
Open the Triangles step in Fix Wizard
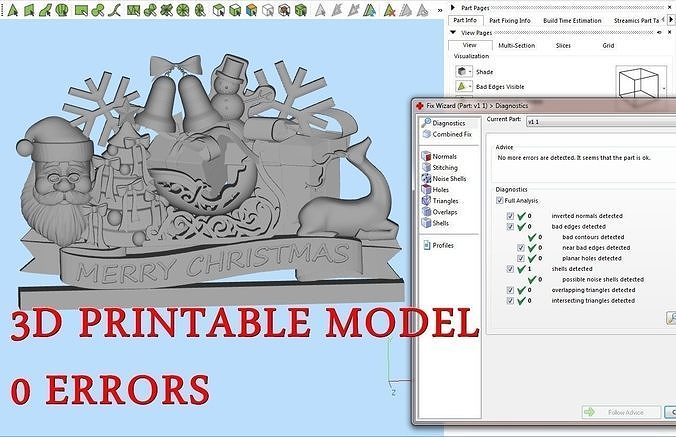(x=440, y=201)
